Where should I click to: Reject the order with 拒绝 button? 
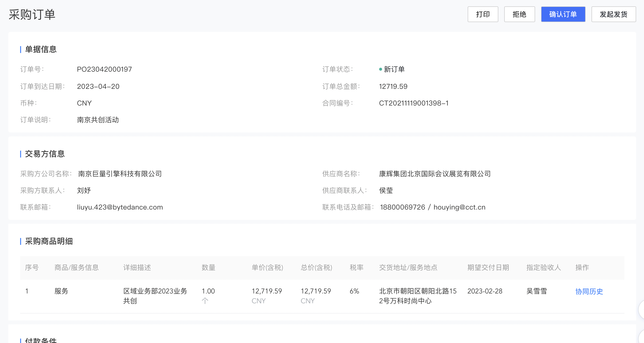[x=519, y=14]
